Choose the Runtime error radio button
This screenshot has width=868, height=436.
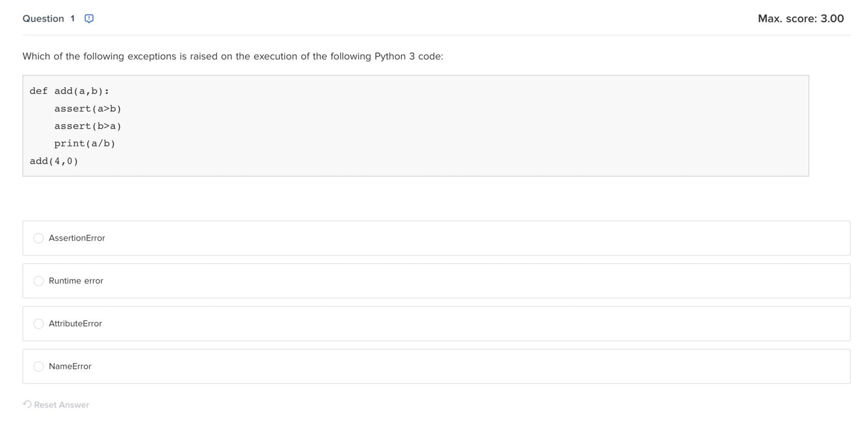(x=38, y=281)
